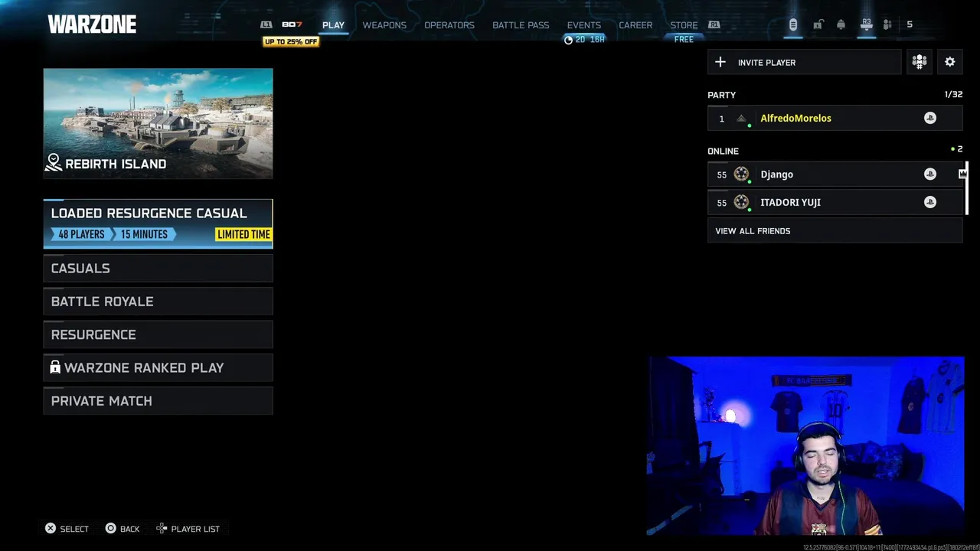Open PRIVATE MATCH
The height and width of the screenshot is (551, 980).
click(158, 401)
